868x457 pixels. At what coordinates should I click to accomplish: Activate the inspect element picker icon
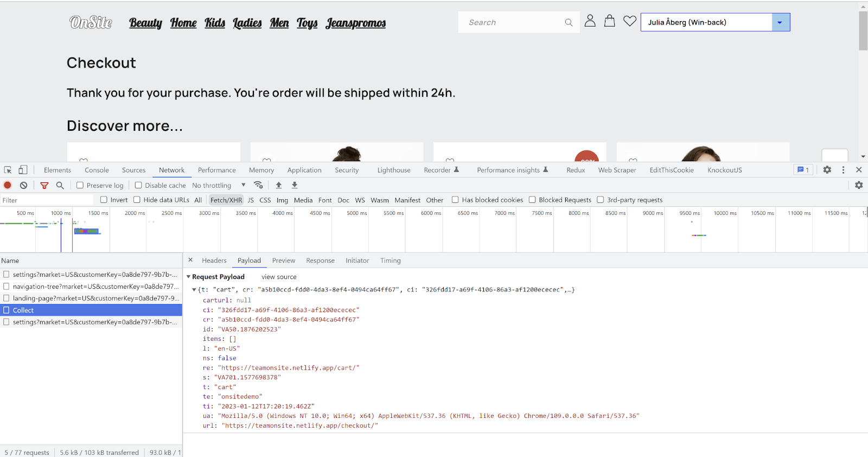8,170
